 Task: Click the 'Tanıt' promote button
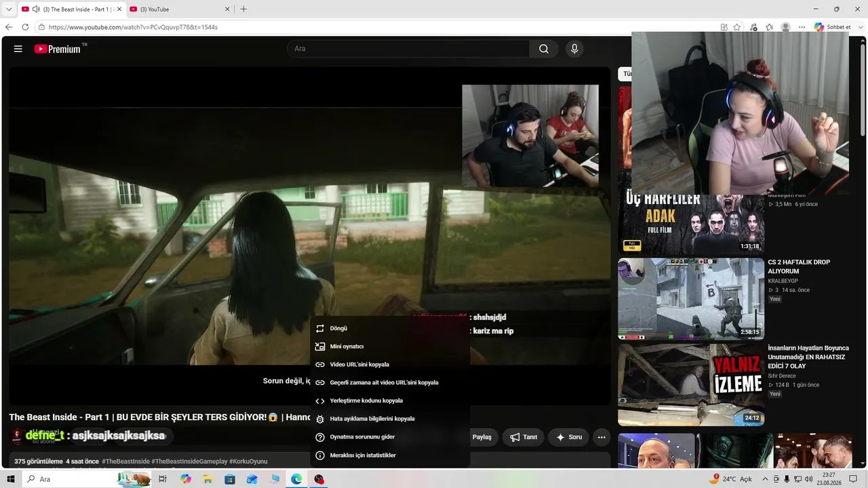tap(524, 437)
